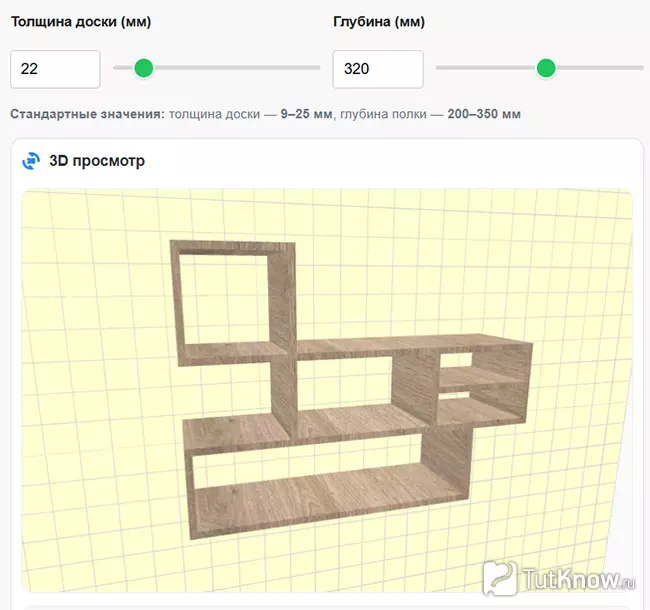Grab the green depth slider handle
This screenshot has width=650, height=610.
pos(546,68)
